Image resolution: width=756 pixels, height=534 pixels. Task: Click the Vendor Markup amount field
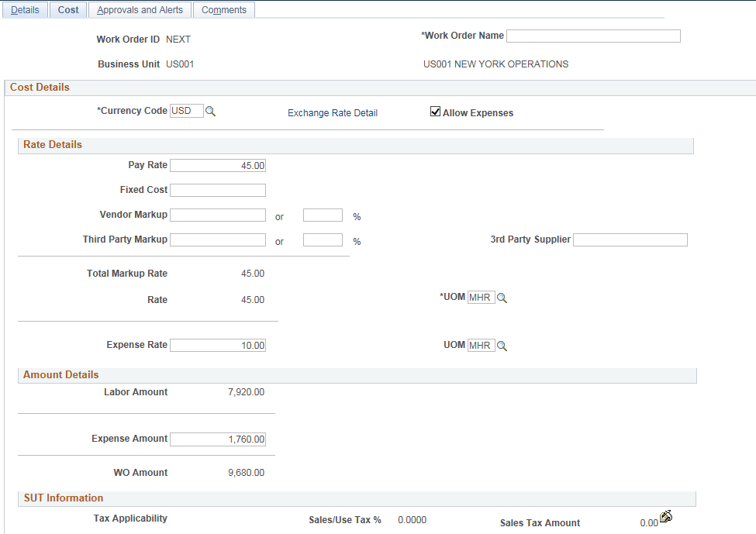pyautogui.click(x=218, y=215)
